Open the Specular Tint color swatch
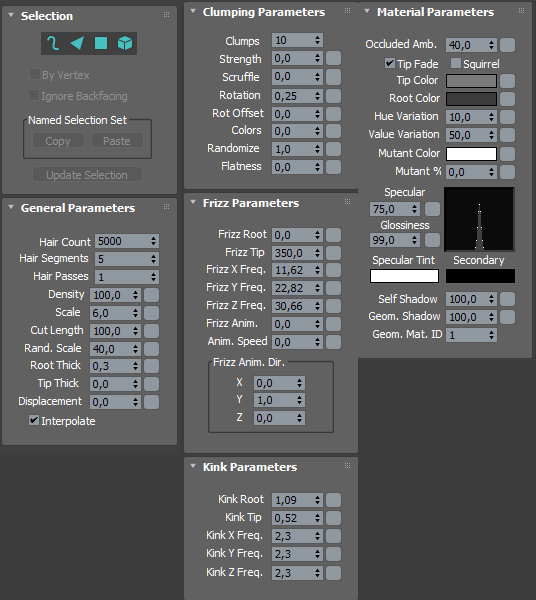The width and height of the screenshot is (536, 600). [404, 276]
